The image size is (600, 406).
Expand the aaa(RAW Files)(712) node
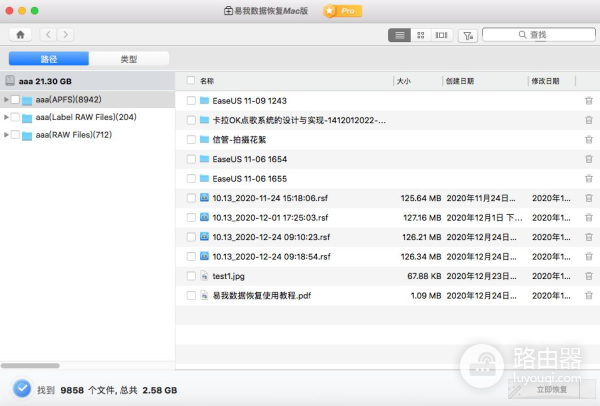[6, 135]
